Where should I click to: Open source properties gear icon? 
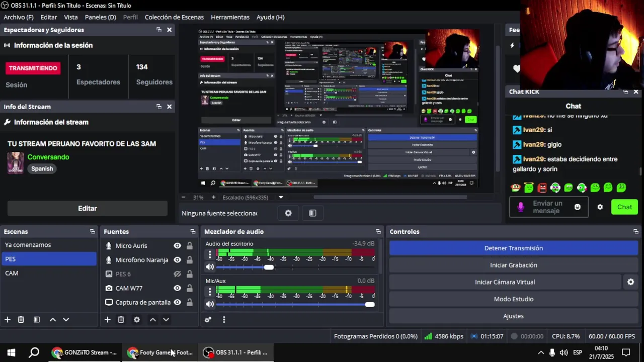click(x=136, y=320)
